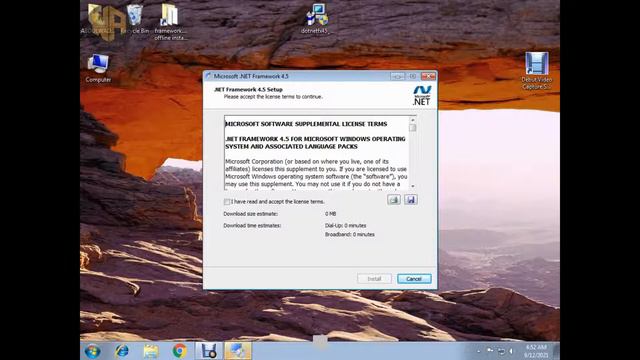Click the save license terms icon

[x=411, y=200]
